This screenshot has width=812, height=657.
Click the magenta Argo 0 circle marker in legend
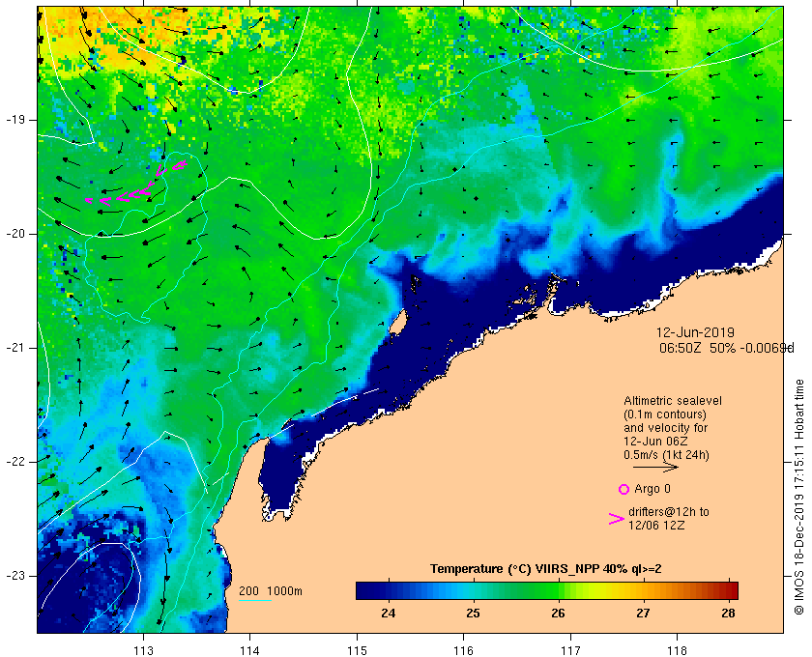pyautogui.click(x=624, y=489)
